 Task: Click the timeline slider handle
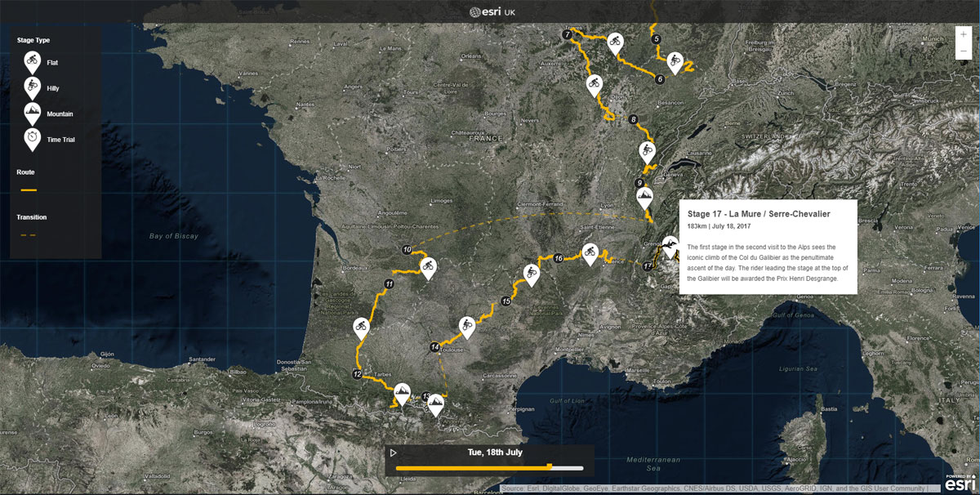(550, 467)
